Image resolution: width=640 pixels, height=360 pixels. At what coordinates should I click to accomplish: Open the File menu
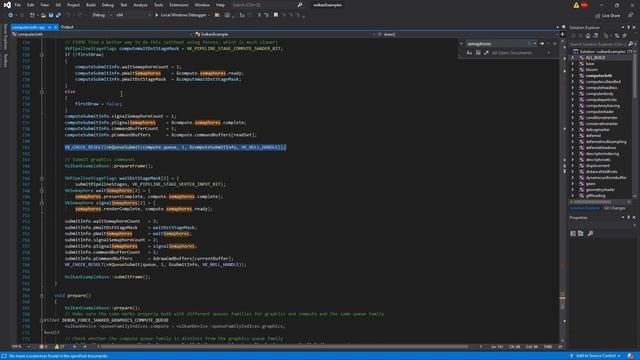(18, 5)
